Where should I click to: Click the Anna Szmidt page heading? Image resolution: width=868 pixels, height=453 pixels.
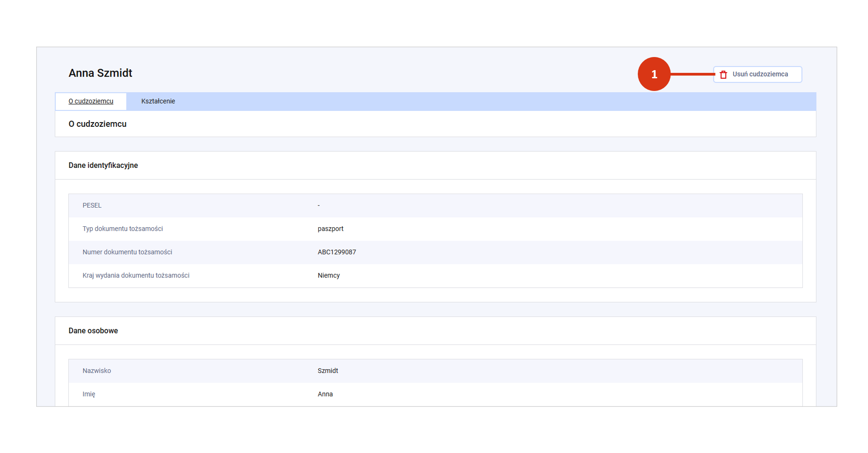click(100, 73)
